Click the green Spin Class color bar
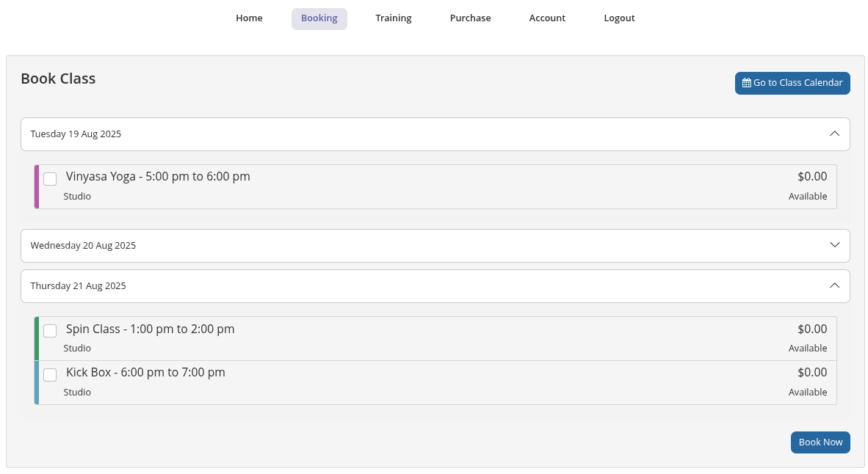This screenshot has height=474, width=868. click(x=37, y=338)
